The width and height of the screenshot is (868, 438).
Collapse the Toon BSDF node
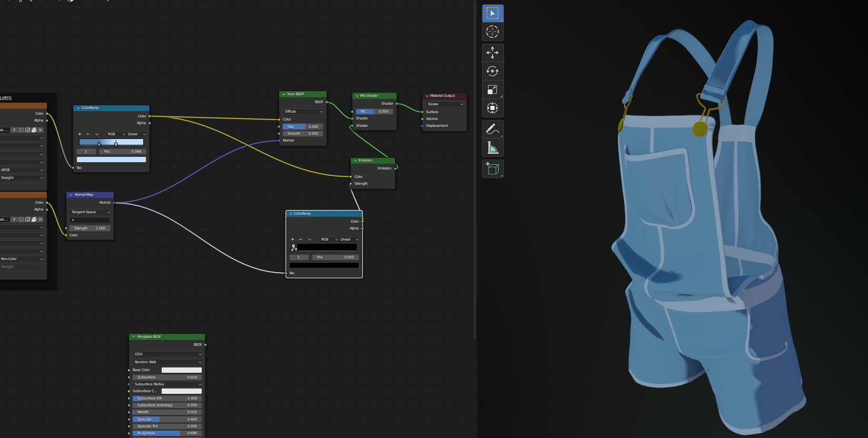tap(284, 94)
